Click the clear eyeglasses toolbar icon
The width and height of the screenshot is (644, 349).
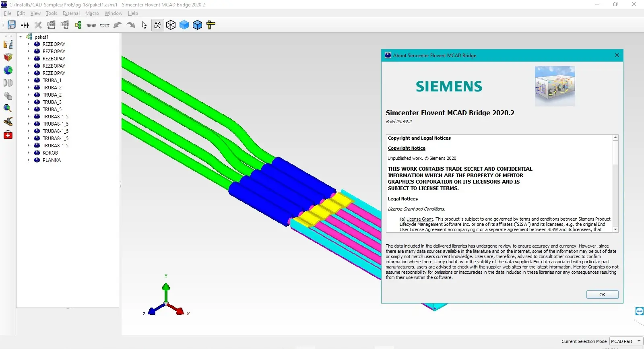105,25
